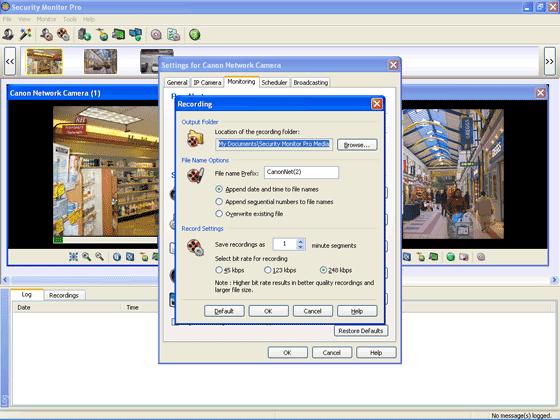Screen dimensions: 560x420
Task: Click the minute segments number field
Action: coord(285,244)
